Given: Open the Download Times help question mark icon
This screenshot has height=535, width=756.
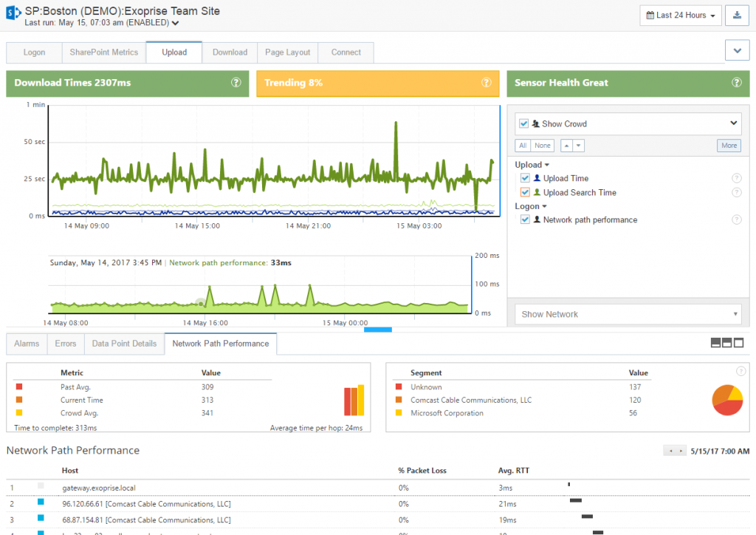Looking at the screenshot, I should coord(236,83).
